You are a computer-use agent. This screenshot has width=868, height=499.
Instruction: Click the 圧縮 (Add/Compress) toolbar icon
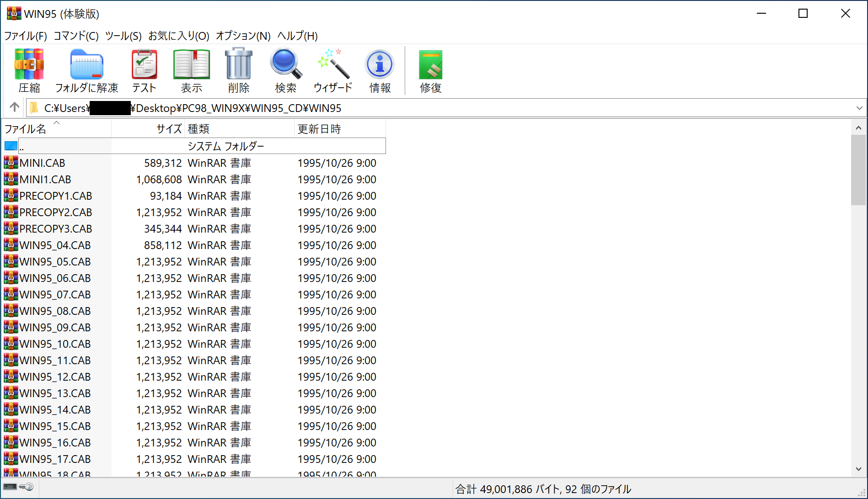click(x=29, y=65)
